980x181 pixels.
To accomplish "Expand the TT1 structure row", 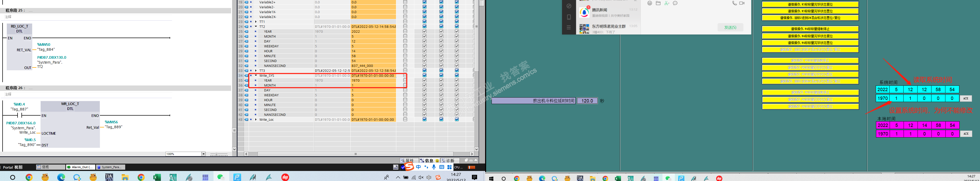I will [x=256, y=22].
